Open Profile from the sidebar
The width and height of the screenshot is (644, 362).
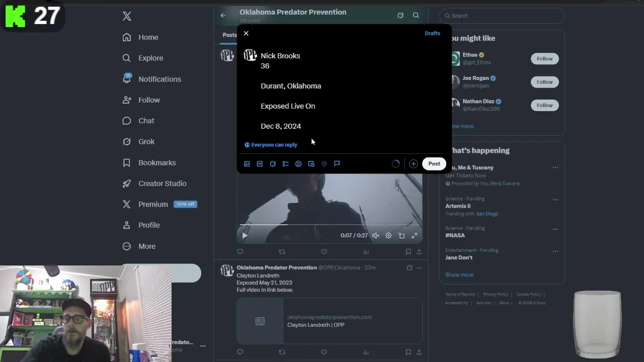coord(141,225)
